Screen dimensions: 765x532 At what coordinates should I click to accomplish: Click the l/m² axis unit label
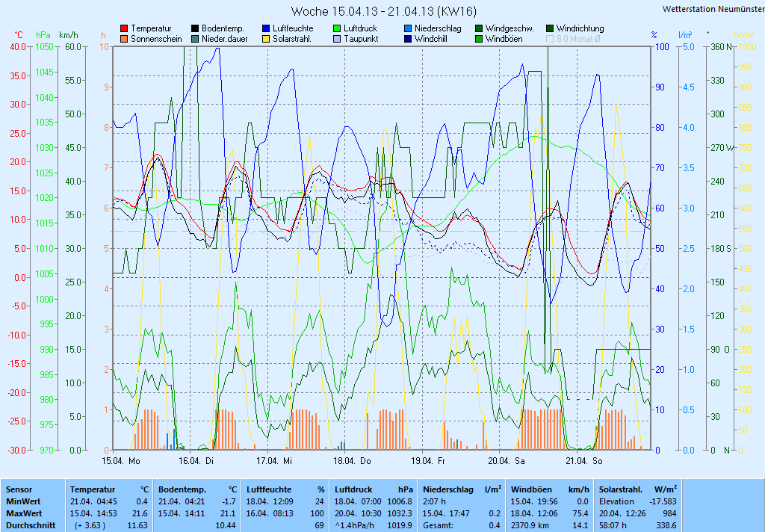[685, 35]
